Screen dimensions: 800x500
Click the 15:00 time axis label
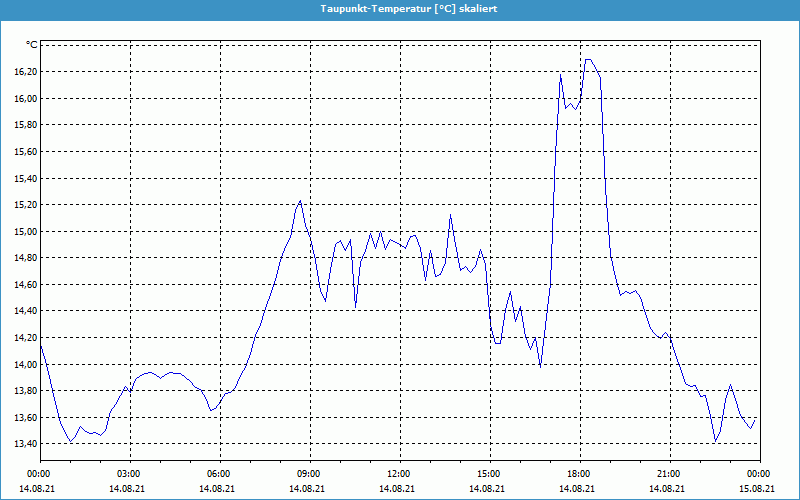pyautogui.click(x=488, y=474)
